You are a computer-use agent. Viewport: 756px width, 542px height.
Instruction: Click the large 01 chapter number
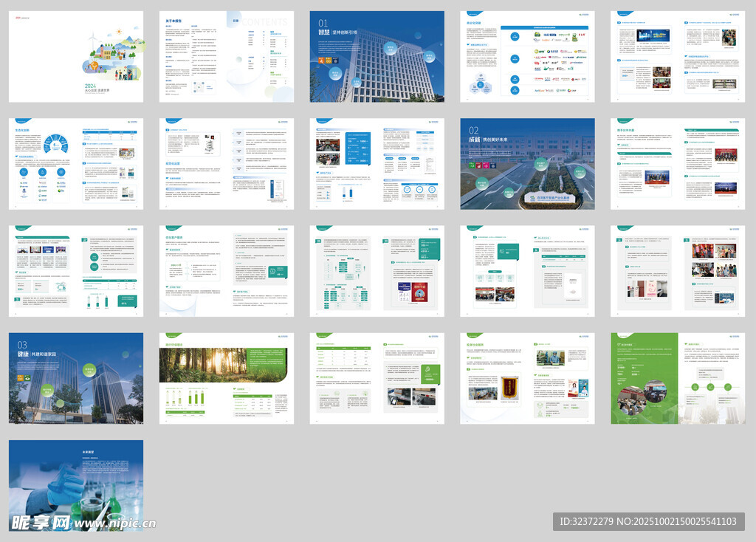point(323,24)
